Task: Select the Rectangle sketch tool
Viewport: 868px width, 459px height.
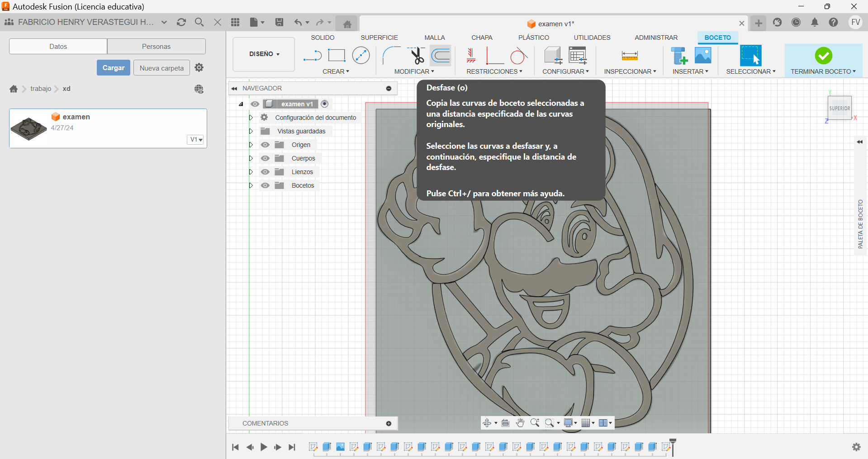Action: [337, 56]
